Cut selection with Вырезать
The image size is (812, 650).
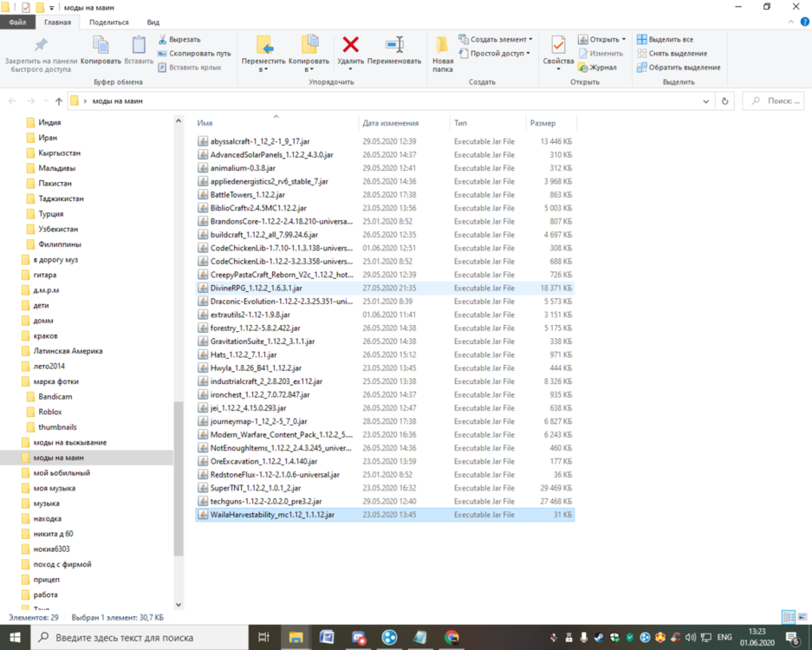pyautogui.click(x=179, y=39)
